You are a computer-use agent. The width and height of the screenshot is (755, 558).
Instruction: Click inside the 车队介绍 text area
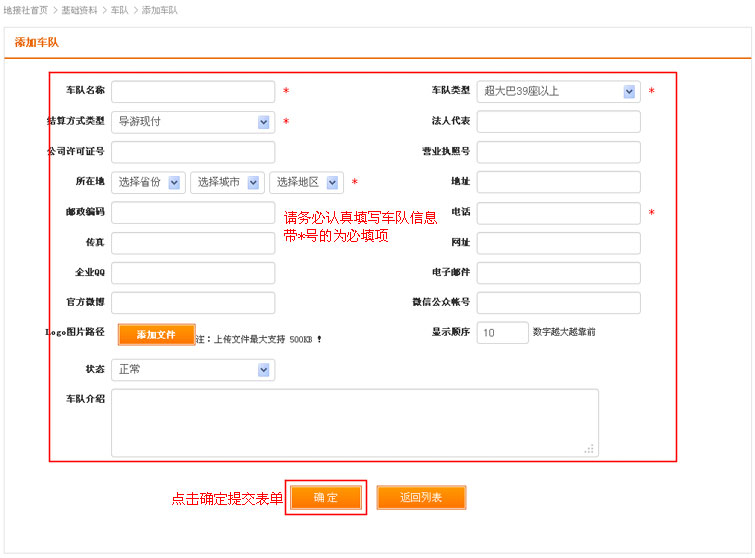(x=355, y=423)
